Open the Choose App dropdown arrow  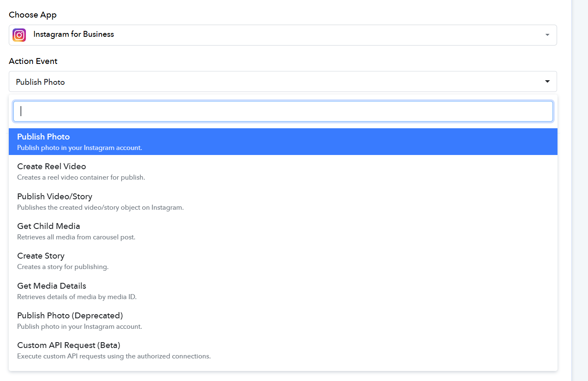(x=547, y=35)
